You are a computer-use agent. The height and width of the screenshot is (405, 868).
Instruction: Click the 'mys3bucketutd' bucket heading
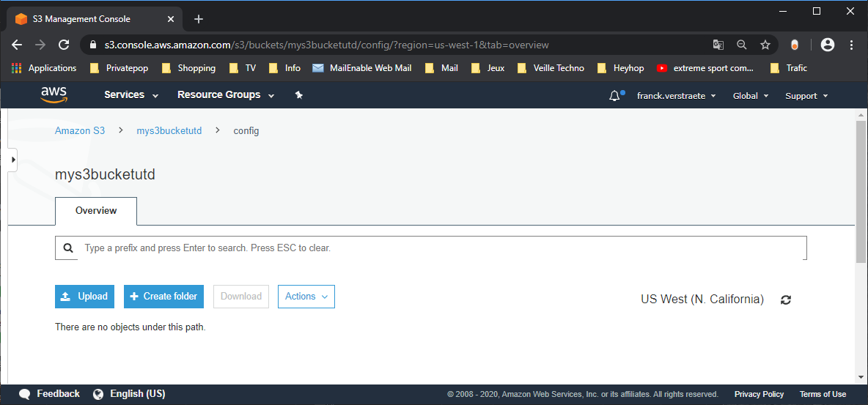[x=105, y=174]
